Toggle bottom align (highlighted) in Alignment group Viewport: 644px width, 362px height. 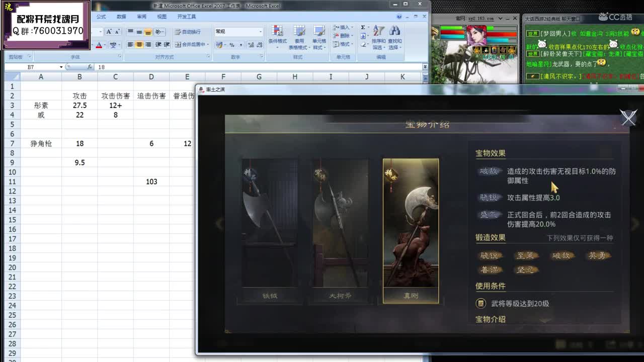click(x=148, y=32)
